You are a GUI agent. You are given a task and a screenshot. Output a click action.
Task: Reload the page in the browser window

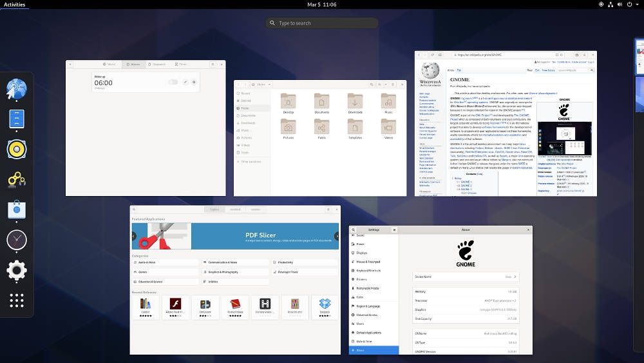tap(433, 55)
